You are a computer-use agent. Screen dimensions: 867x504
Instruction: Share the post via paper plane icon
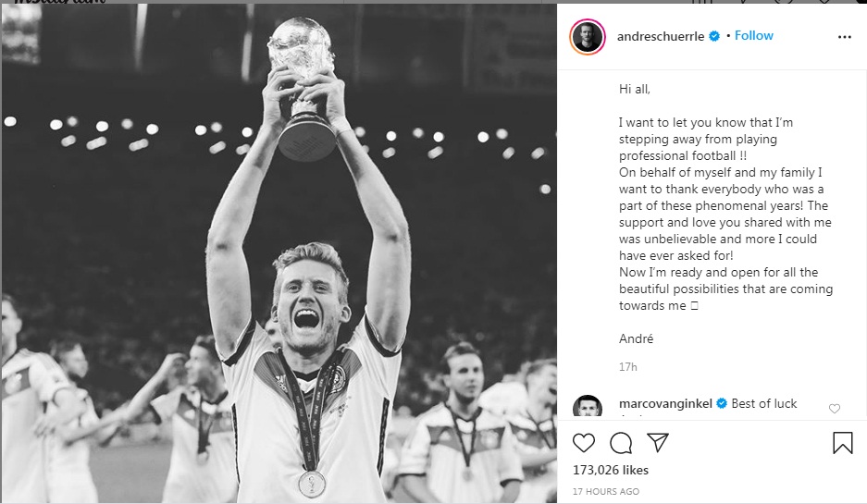pyautogui.click(x=657, y=442)
